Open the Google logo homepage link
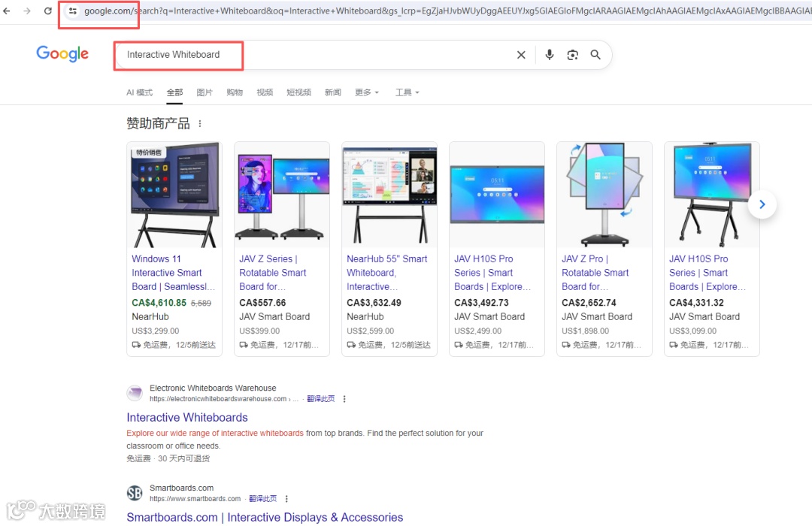 [x=62, y=53]
